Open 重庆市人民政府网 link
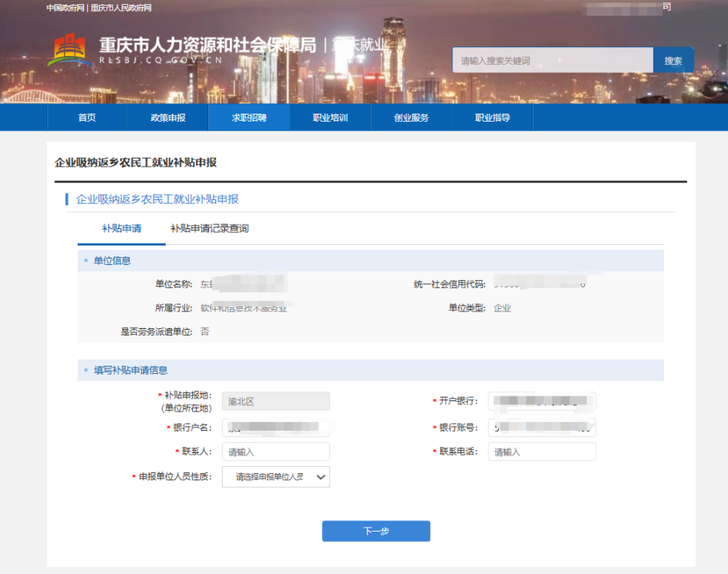Viewport: 728px width, 574px height. click(x=121, y=8)
